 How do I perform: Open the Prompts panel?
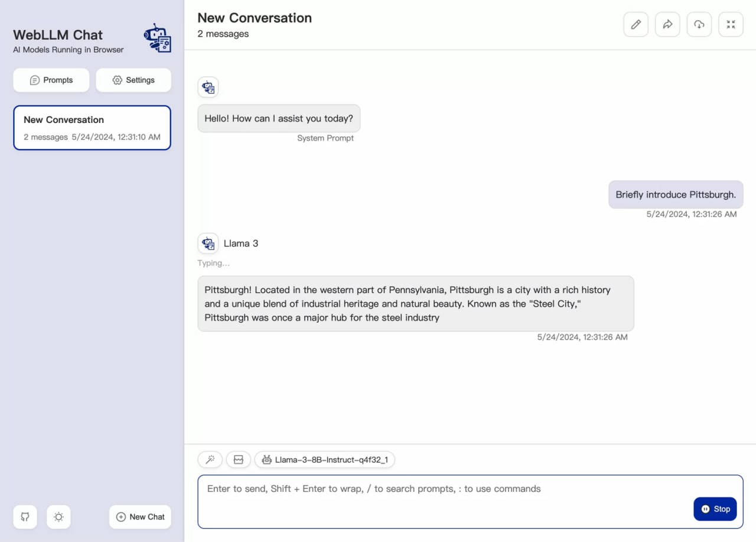51,80
